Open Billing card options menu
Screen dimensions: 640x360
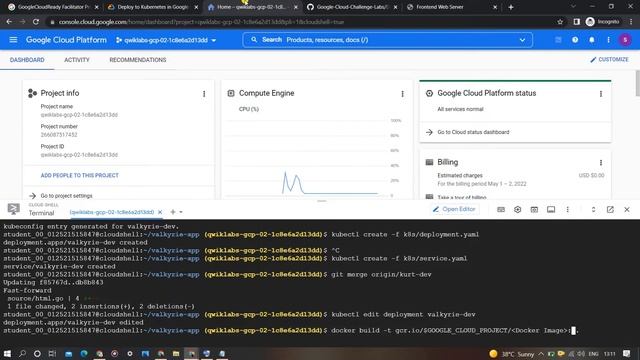601,162
